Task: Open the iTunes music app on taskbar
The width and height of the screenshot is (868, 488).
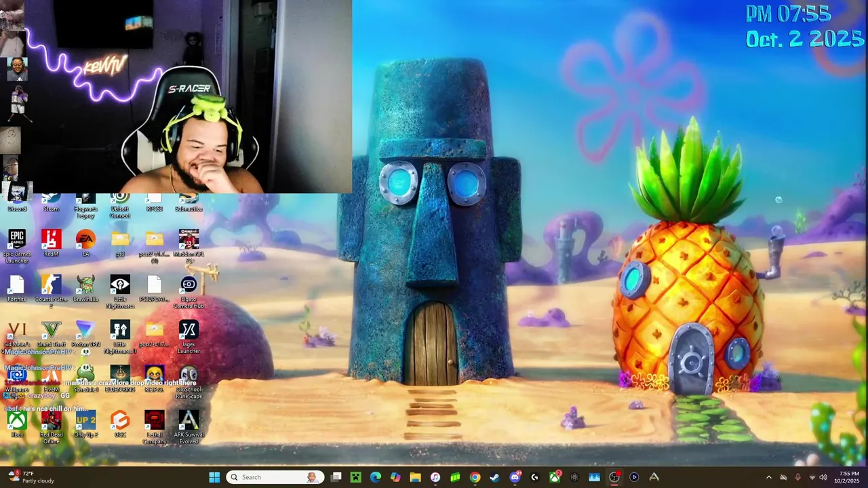Action: (435, 477)
